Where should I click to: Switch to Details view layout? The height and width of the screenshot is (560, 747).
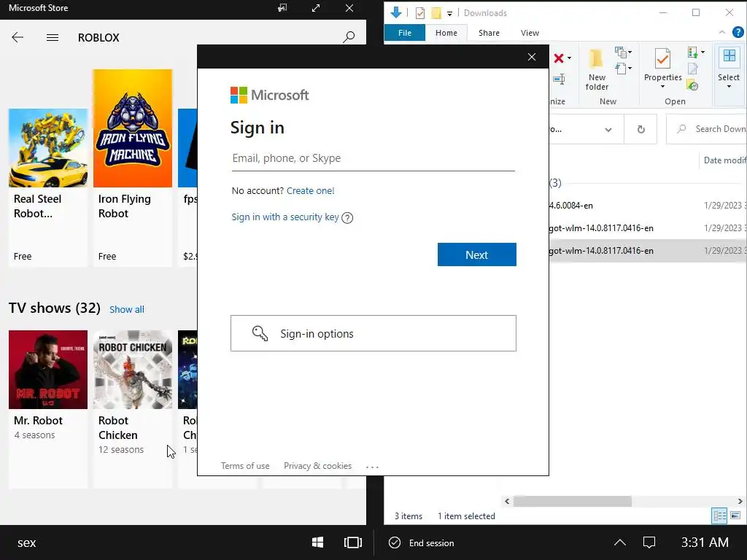719,516
